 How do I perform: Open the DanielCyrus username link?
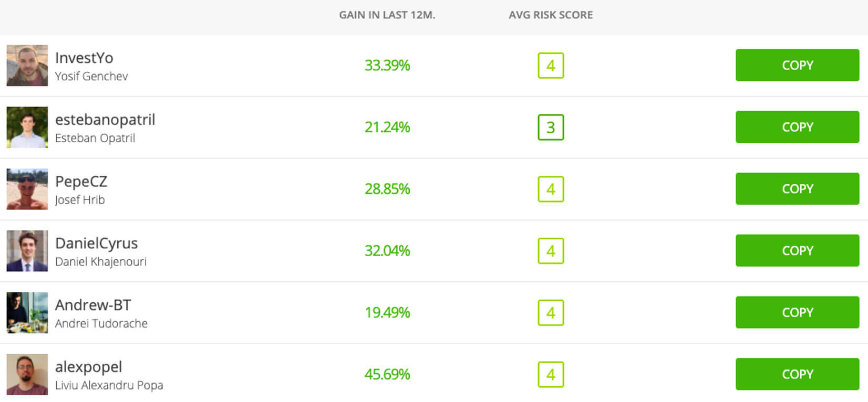96,243
